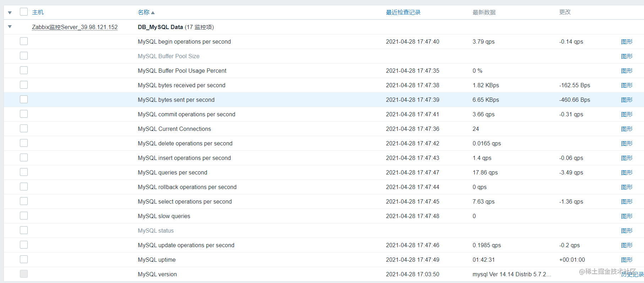
Task: Click the change value -460.66 Bps
Action: click(x=574, y=100)
